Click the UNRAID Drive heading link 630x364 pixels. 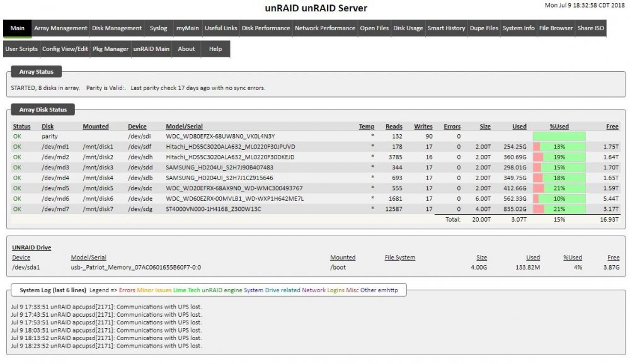click(x=31, y=247)
